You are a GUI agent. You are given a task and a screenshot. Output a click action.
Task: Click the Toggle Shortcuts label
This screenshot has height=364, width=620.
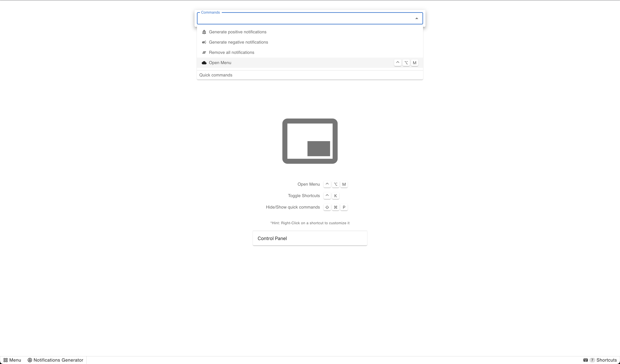(304, 196)
